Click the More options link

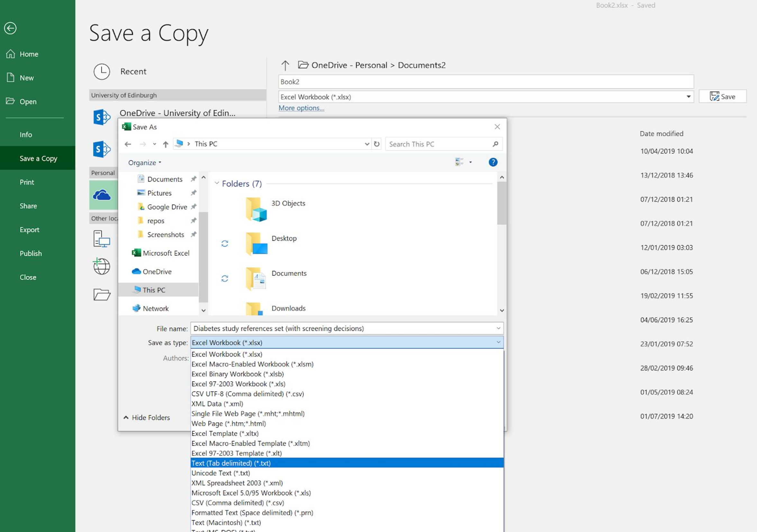(301, 108)
